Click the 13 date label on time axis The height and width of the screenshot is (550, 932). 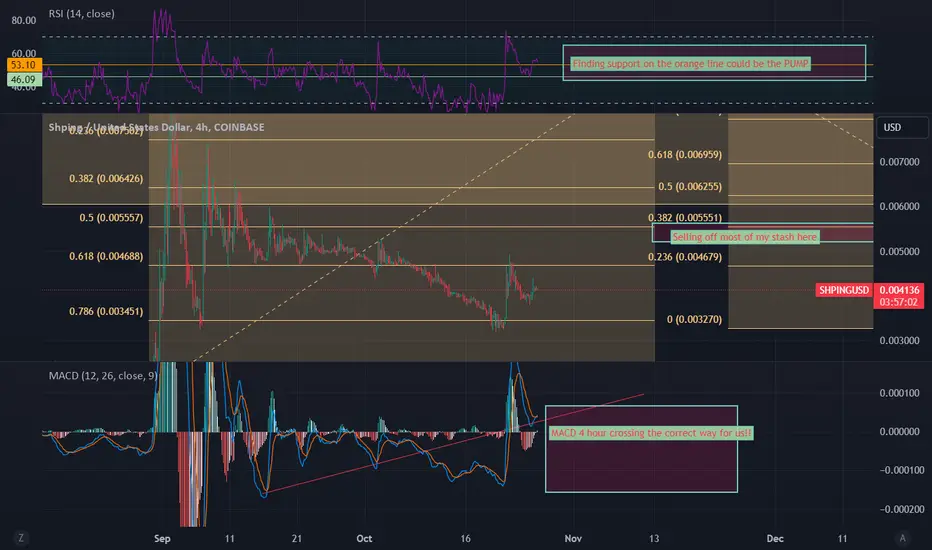pyautogui.click(x=654, y=538)
